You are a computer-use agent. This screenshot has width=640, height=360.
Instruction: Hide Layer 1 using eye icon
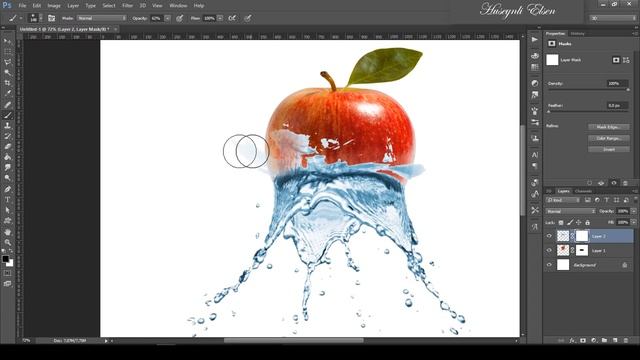tap(549, 251)
